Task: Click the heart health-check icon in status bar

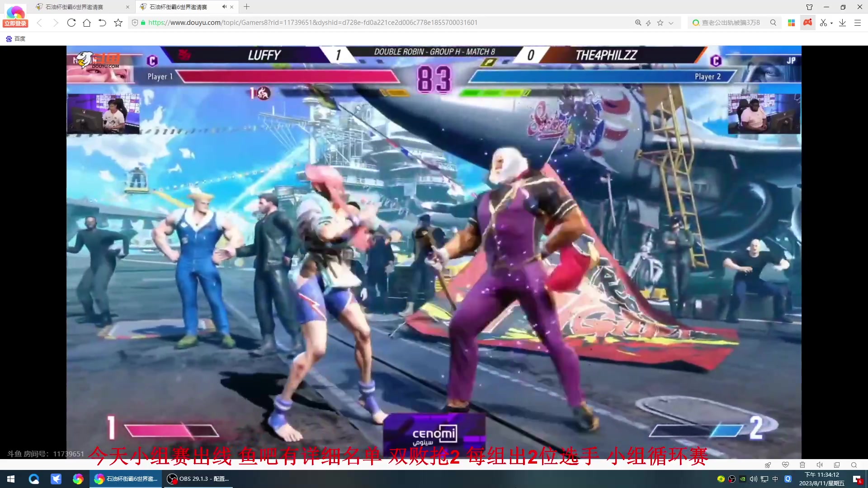Action: (785, 465)
